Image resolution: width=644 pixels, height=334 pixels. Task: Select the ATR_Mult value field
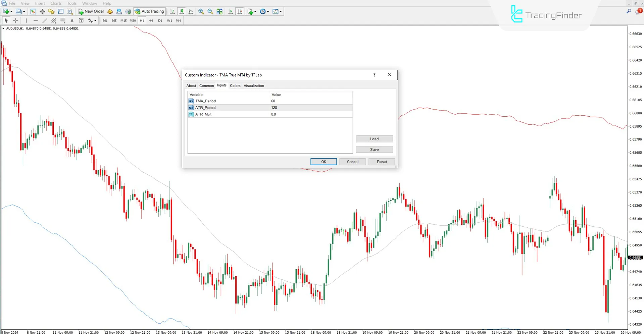click(x=311, y=114)
